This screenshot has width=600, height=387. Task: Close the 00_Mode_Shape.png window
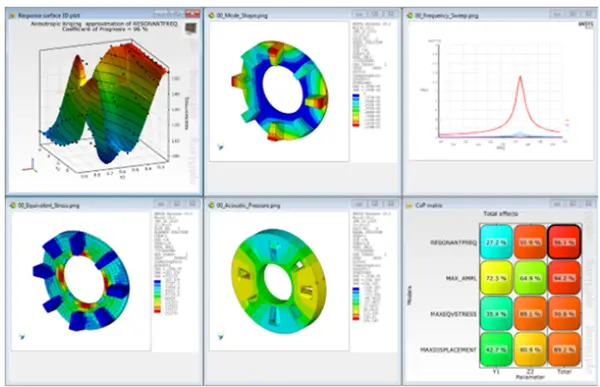(x=391, y=14)
